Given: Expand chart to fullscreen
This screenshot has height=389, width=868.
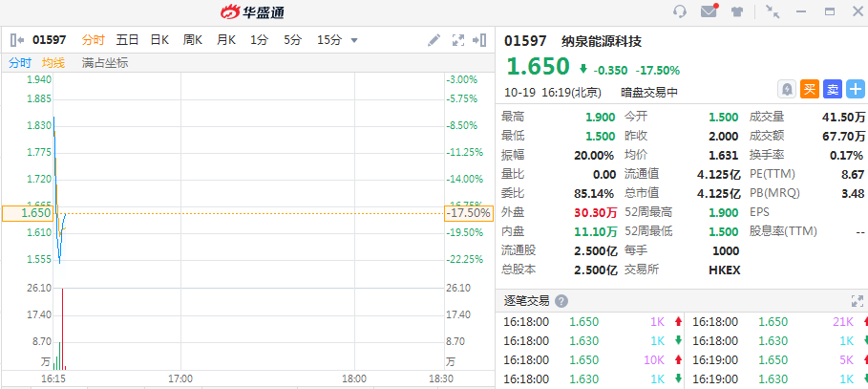Looking at the screenshot, I should tap(457, 40).
